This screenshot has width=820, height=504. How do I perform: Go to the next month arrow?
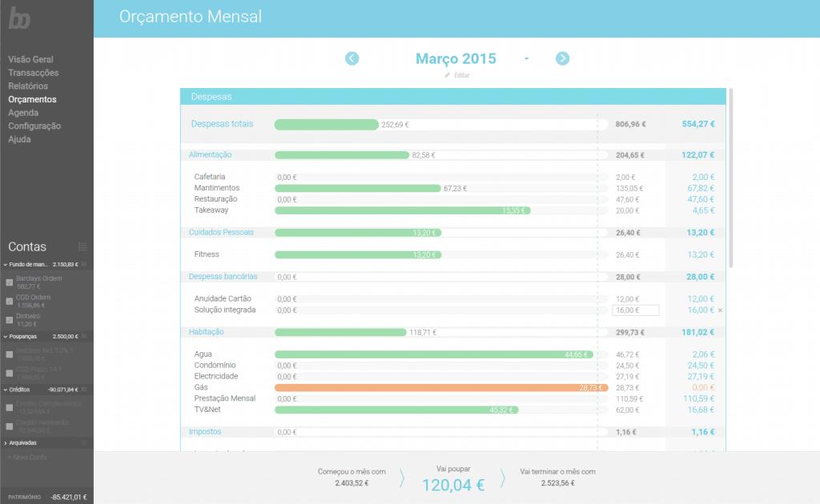[x=562, y=58]
